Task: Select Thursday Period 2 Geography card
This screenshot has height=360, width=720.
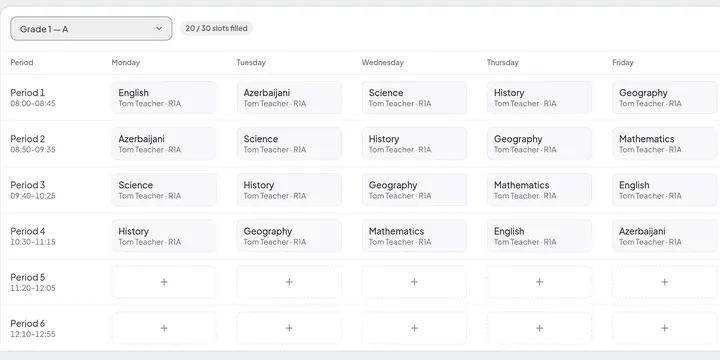Action: click(540, 144)
